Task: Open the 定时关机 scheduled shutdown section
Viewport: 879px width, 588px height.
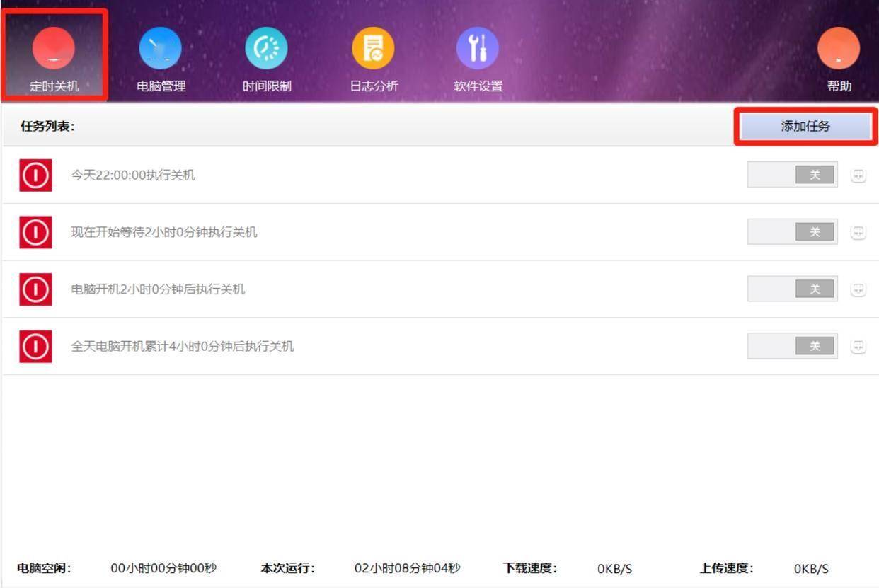Action: (x=54, y=55)
